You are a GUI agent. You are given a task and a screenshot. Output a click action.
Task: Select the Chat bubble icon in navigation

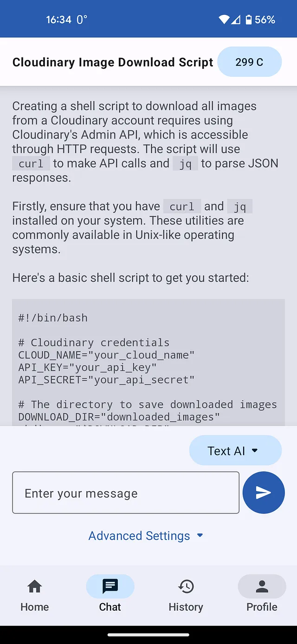pyautogui.click(x=110, y=586)
